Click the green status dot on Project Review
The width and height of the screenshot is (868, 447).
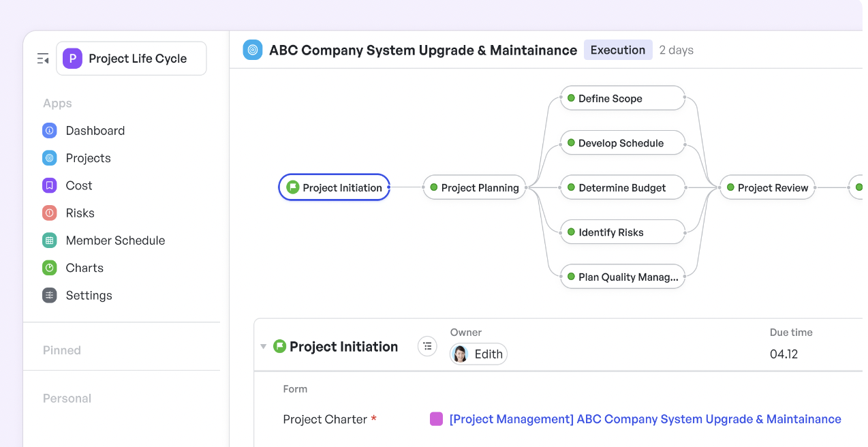[730, 187]
